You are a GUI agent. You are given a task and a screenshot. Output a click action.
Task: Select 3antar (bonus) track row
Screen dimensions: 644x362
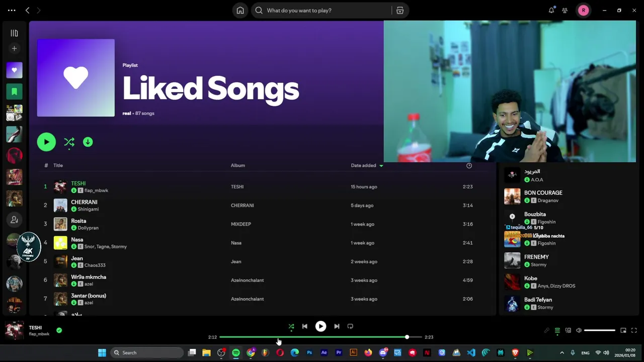click(x=263, y=299)
